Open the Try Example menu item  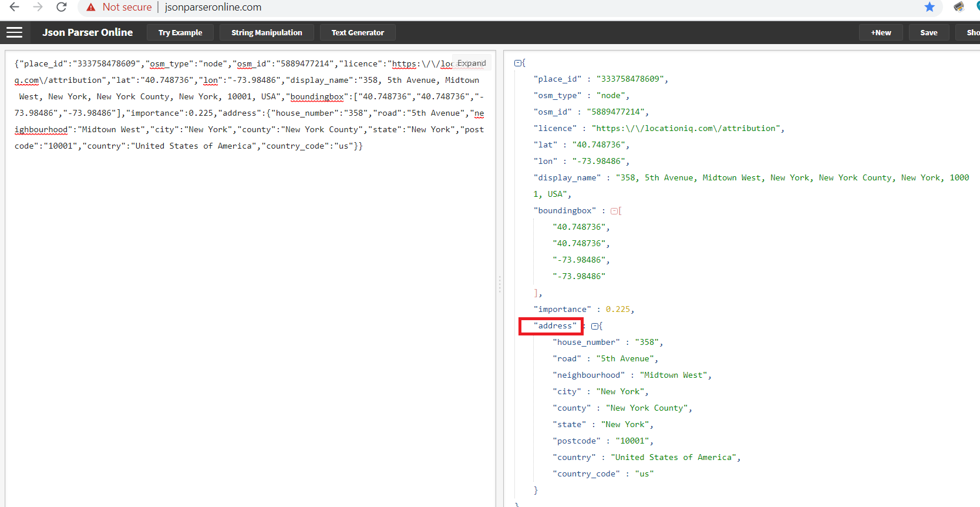pos(180,33)
